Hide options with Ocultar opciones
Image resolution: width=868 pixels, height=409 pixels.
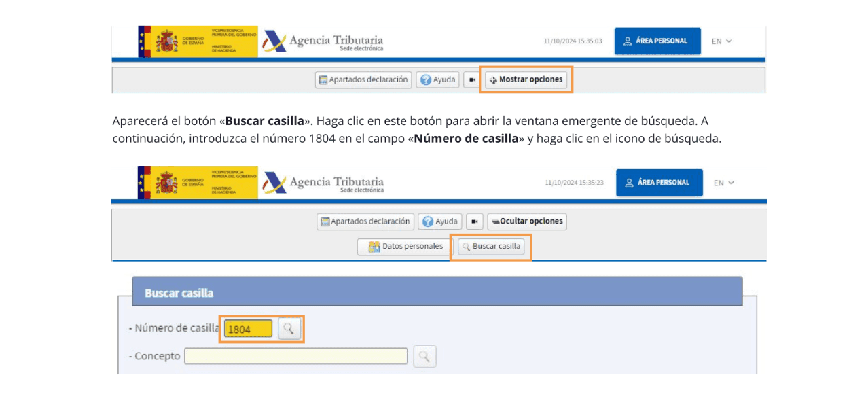(527, 221)
